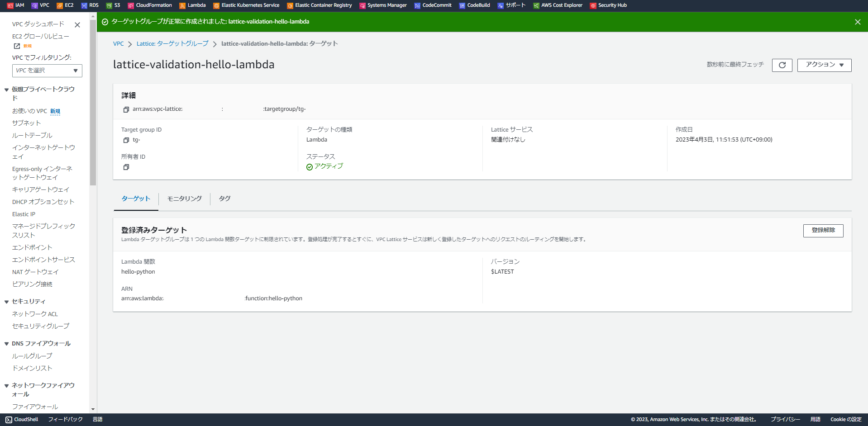This screenshot has height=426, width=868.
Task: Open the VPC shortcut icon in top bar
Action: point(35,5)
